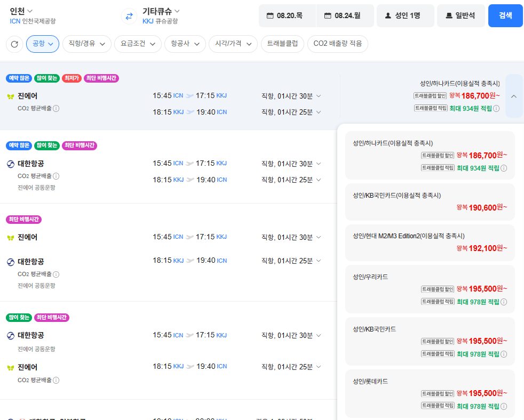Open the 기타큐슈 arrival city selector
Image resolution: width=524 pixels, height=420 pixels.
coord(161,11)
